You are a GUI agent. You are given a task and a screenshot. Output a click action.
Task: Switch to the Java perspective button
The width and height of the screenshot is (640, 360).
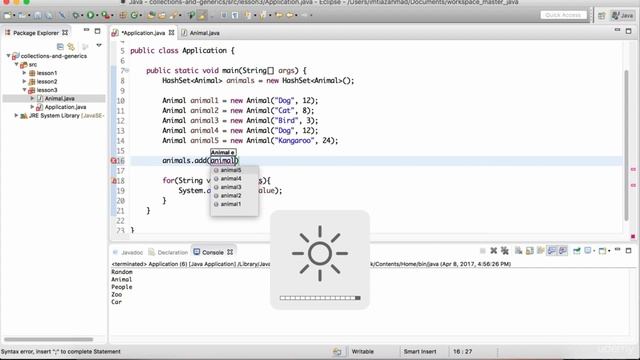coord(622,16)
